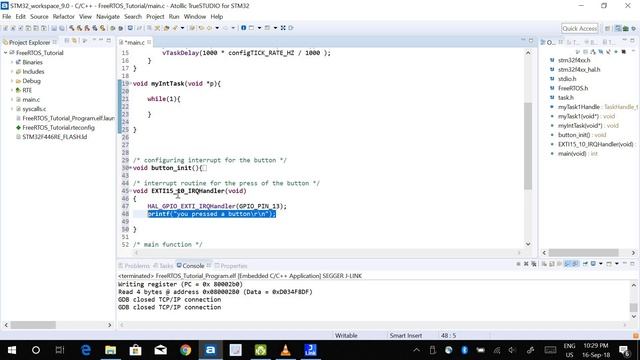Select FreeRTOS.h in Outline

[x=573, y=88]
